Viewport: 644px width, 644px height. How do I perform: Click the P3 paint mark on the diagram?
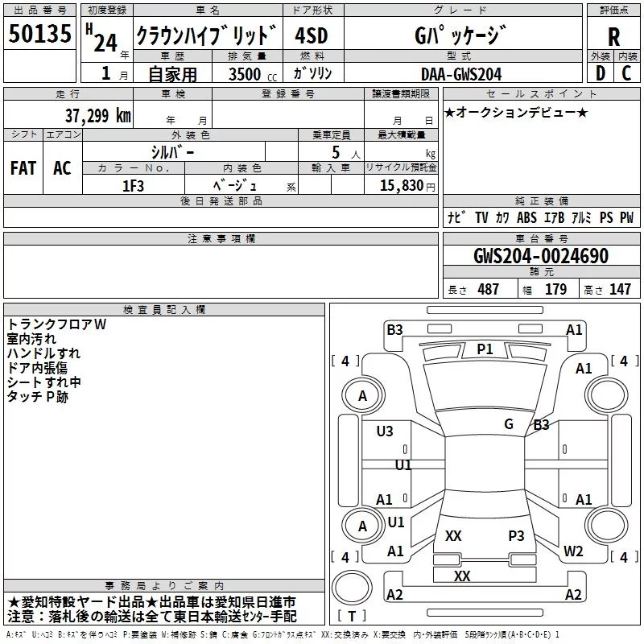click(516, 535)
